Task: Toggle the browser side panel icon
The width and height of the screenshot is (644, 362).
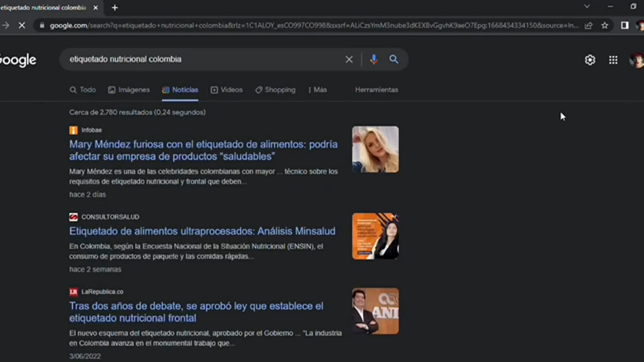Action: 625,25
